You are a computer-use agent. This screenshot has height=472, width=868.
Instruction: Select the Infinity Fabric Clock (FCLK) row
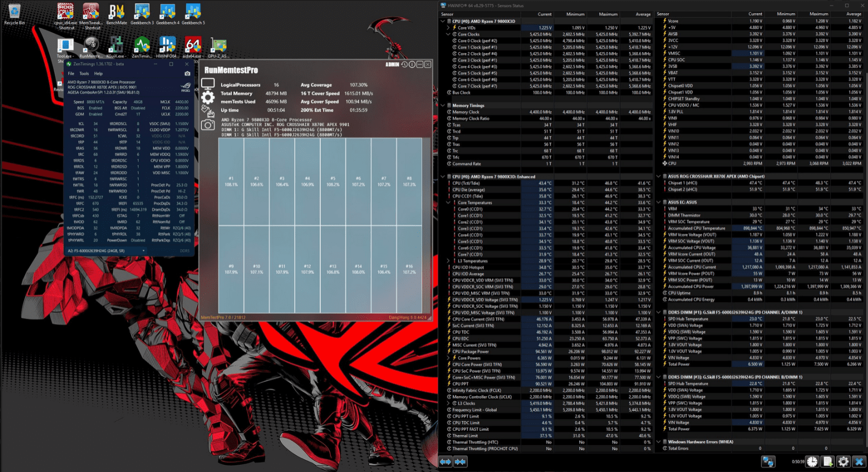(547, 390)
